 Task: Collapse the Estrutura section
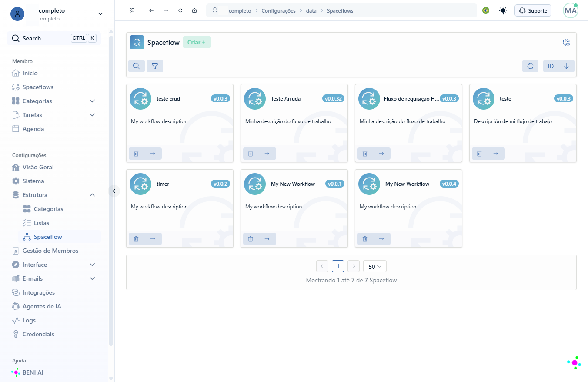(92, 195)
